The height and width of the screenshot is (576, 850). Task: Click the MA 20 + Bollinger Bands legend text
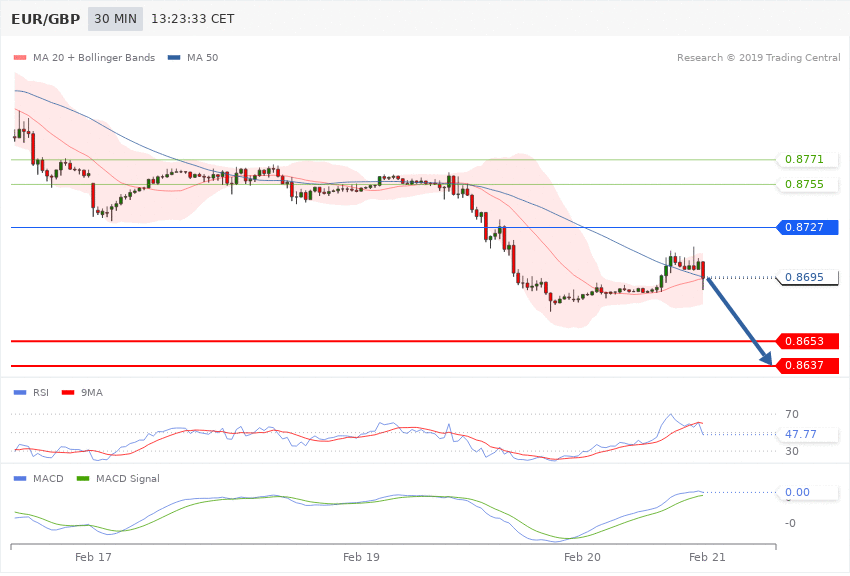(x=94, y=57)
